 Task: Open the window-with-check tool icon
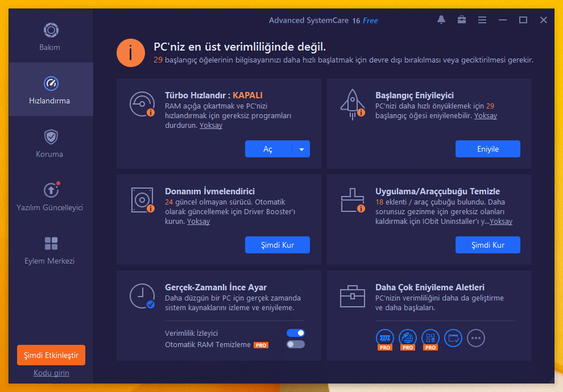pyautogui.click(x=453, y=338)
